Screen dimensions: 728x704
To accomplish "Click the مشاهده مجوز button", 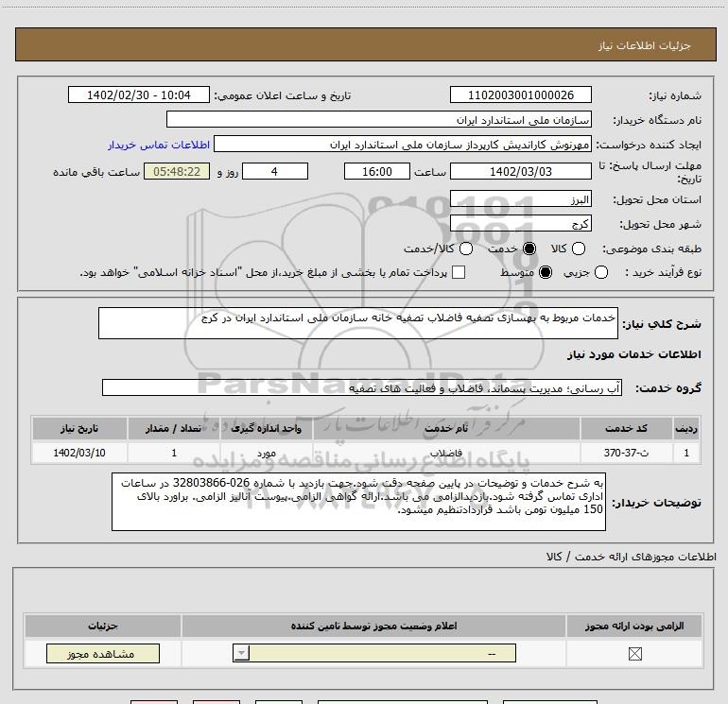I will tap(103, 653).
